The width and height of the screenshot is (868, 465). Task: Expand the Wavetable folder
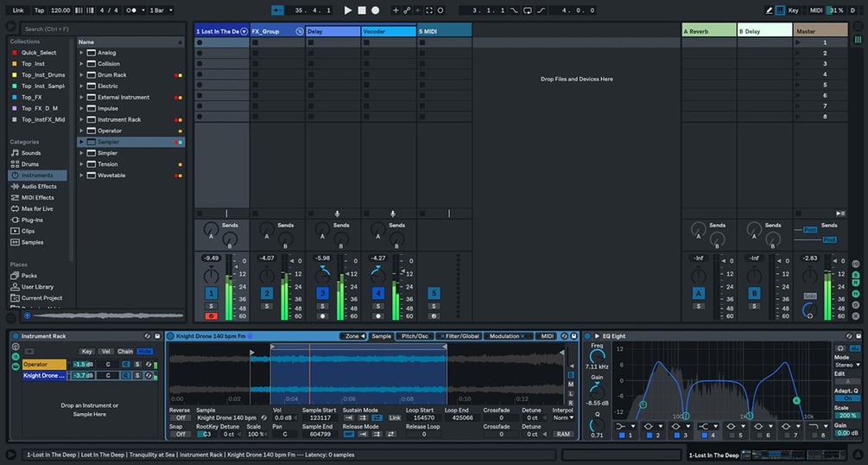[x=81, y=175]
